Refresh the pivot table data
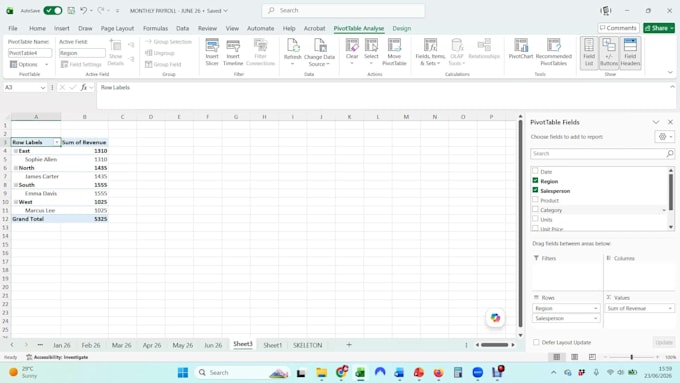680x383 pixels. click(x=292, y=52)
